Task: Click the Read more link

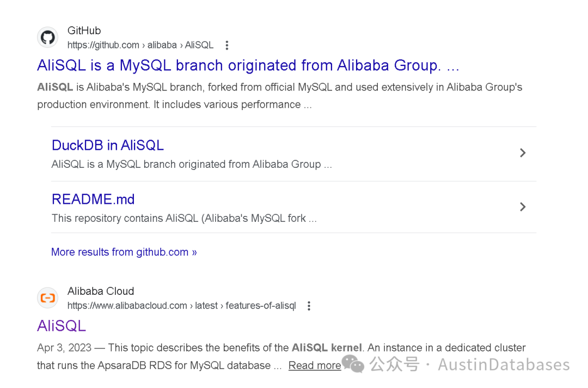Action: [315, 365]
